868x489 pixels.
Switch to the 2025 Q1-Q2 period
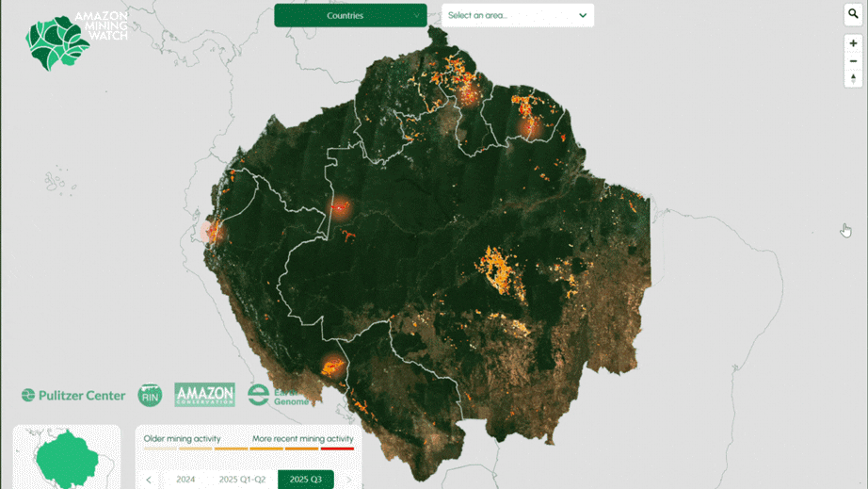[242, 480]
